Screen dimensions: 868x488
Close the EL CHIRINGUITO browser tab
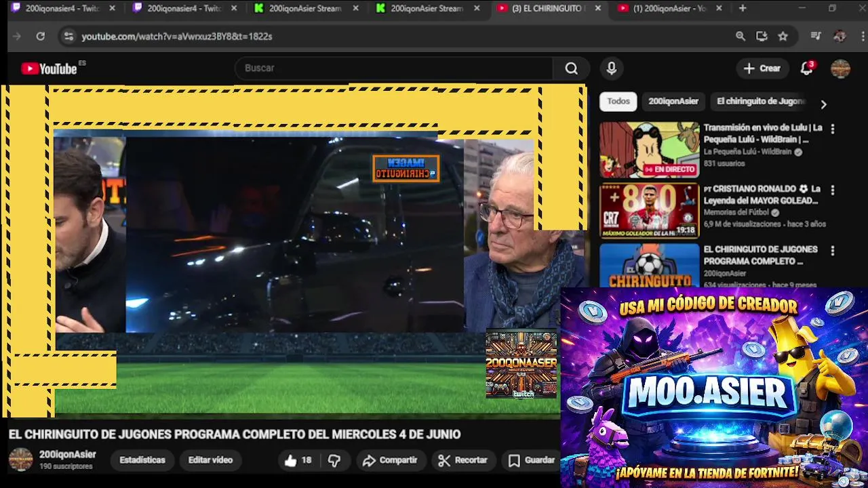[597, 8]
